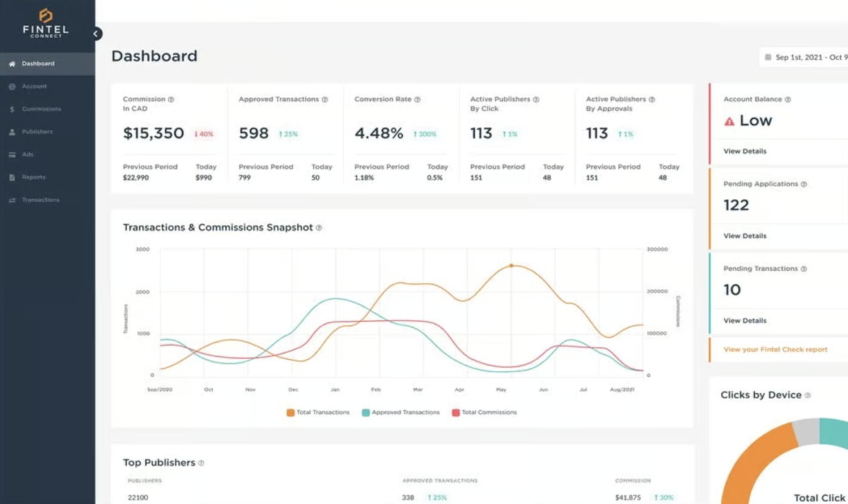This screenshot has width=848, height=504.
Task: Toggle Total Transactions legend swatch
Action: (291, 413)
